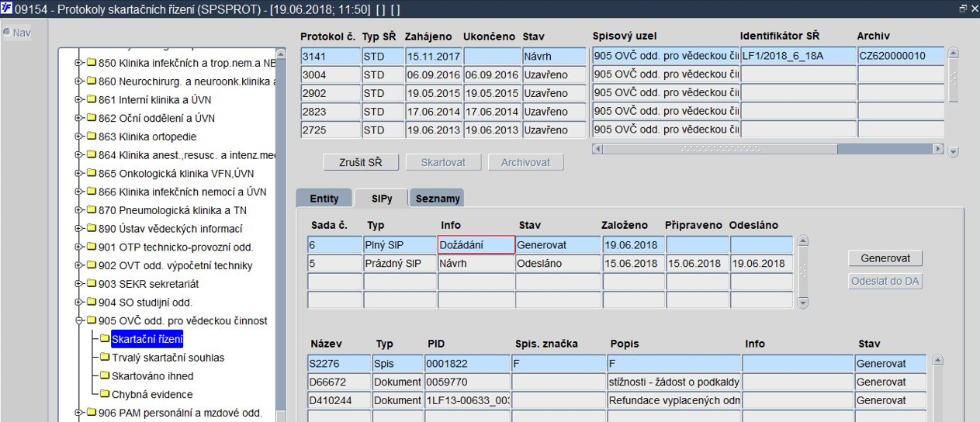The height and width of the screenshot is (422, 980).
Task: Expand the 906 PAM personální node
Action: pos(78,413)
